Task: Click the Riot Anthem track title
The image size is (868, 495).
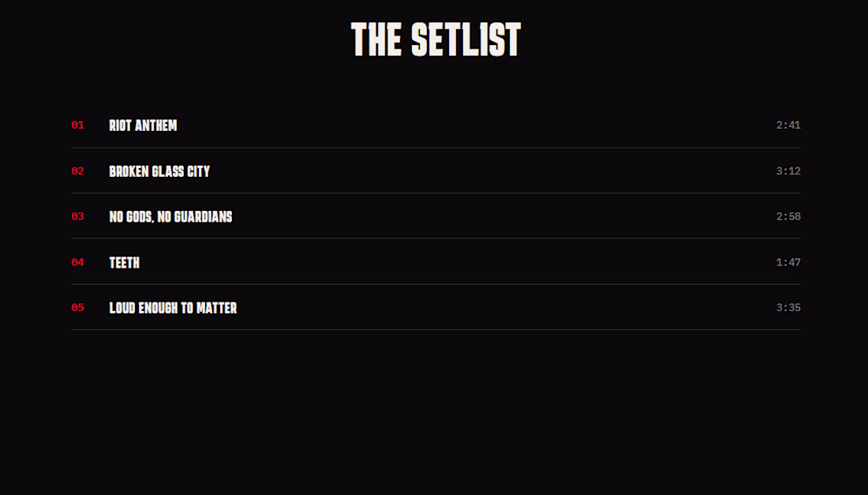Action: click(x=143, y=126)
